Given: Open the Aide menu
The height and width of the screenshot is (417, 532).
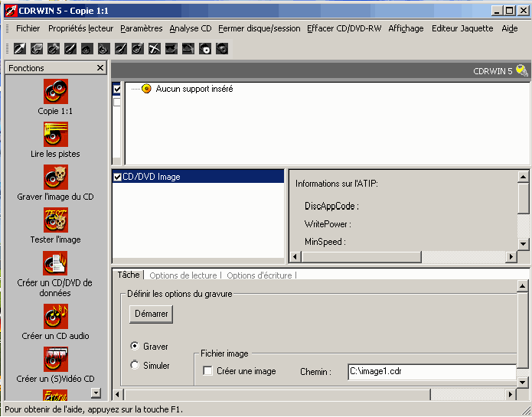Looking at the screenshot, I should 510,28.
